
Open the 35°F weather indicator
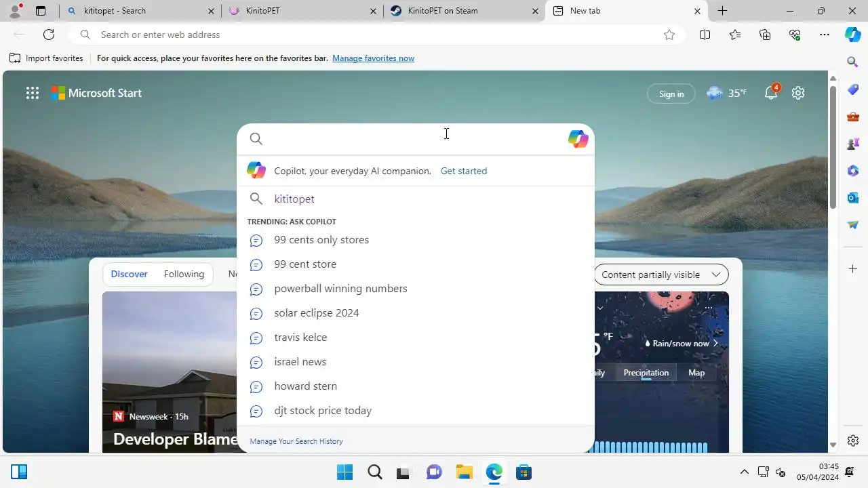point(726,93)
